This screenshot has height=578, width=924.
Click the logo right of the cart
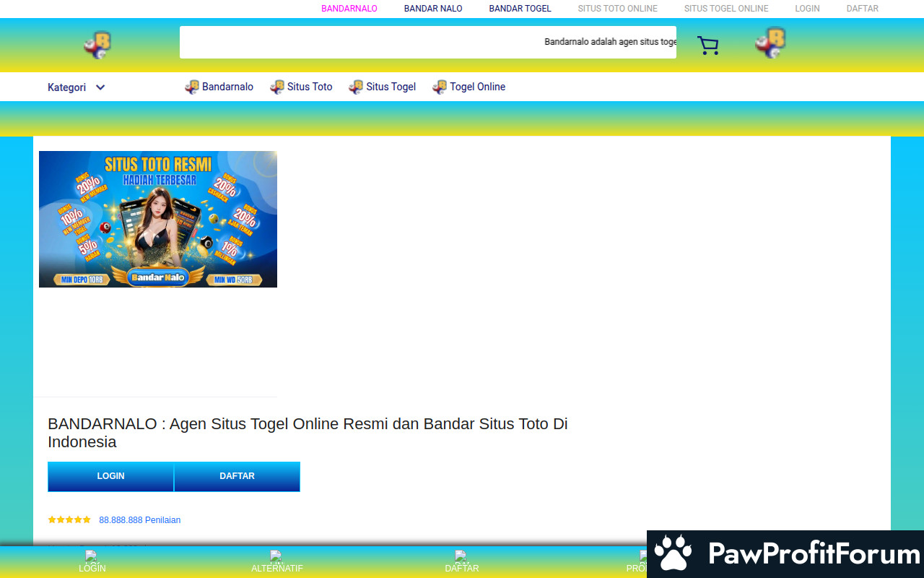tap(770, 43)
